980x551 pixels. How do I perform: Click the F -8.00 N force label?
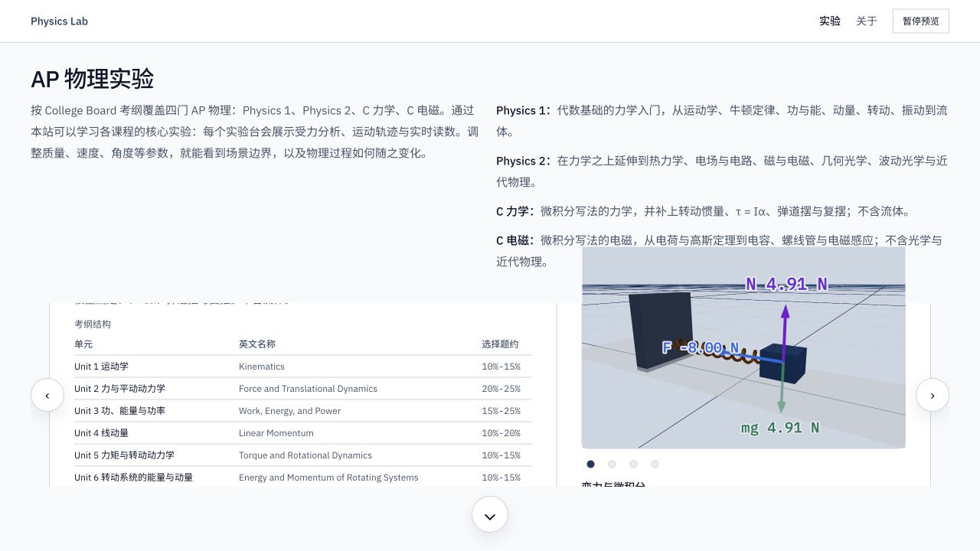[x=701, y=348]
